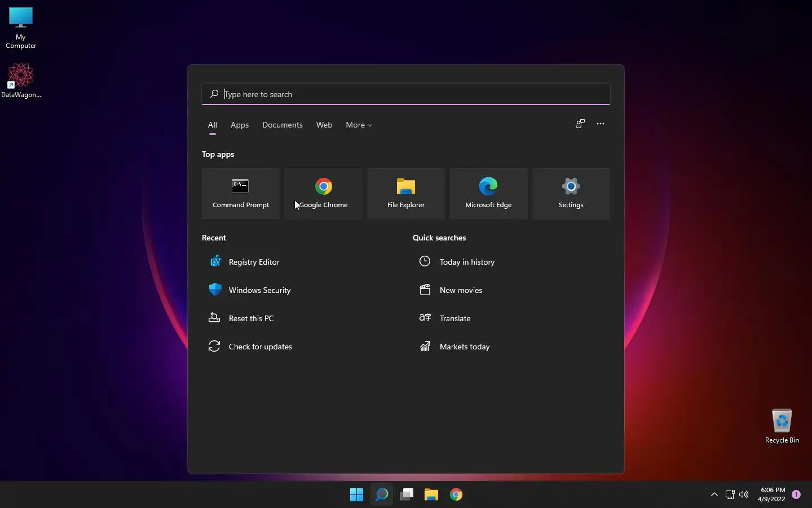Launch Microsoft Edge from Top apps
Image resolution: width=812 pixels, height=508 pixels.
(x=488, y=194)
